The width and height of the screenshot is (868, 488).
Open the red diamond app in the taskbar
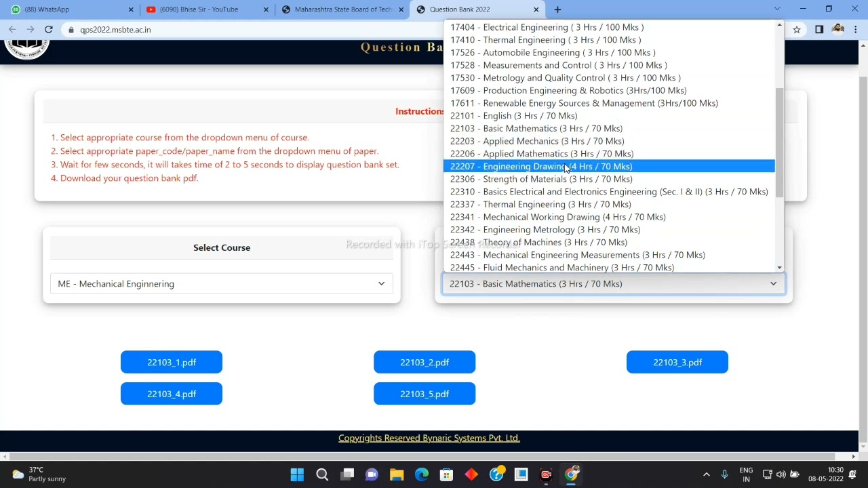click(x=471, y=474)
